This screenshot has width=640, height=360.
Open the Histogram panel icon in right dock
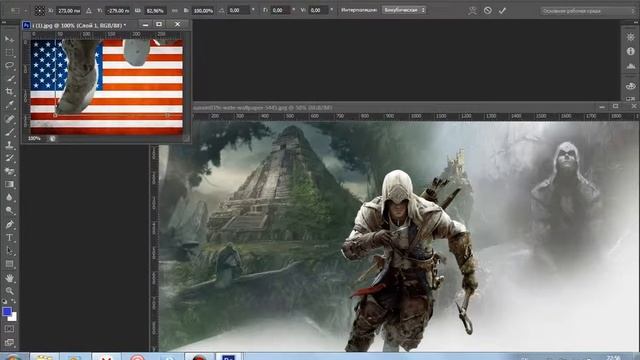630,66
